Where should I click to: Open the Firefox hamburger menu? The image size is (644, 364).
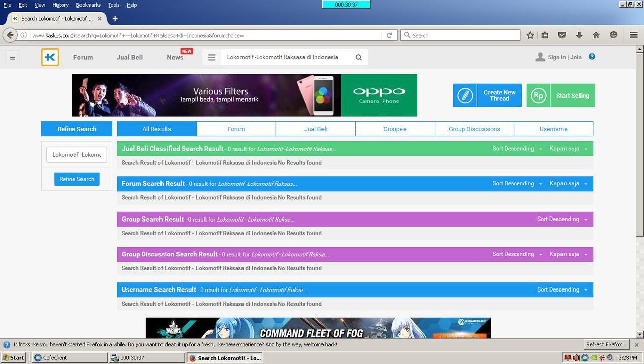(x=634, y=35)
